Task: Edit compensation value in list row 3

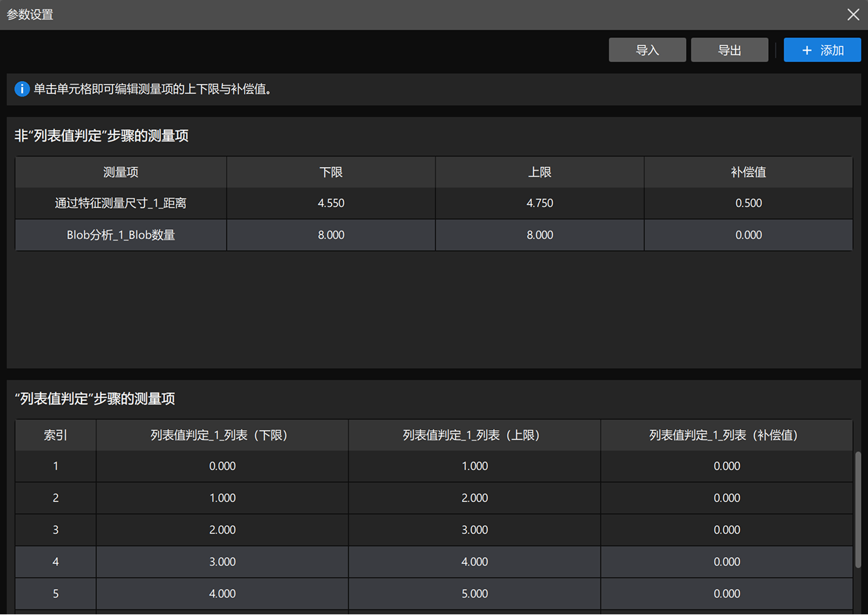Action: 726,529
